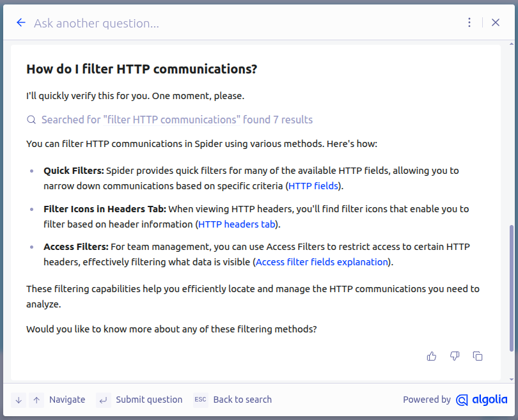
Task: Click Submit question label
Action: tap(149, 400)
